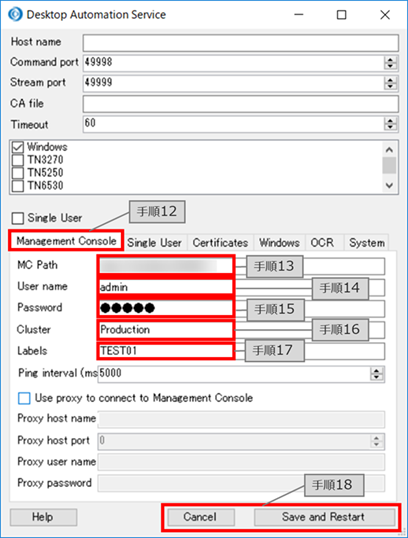Screen dimensions: 408x538
Task: Click the Proxy host name field
Action: pos(241,419)
